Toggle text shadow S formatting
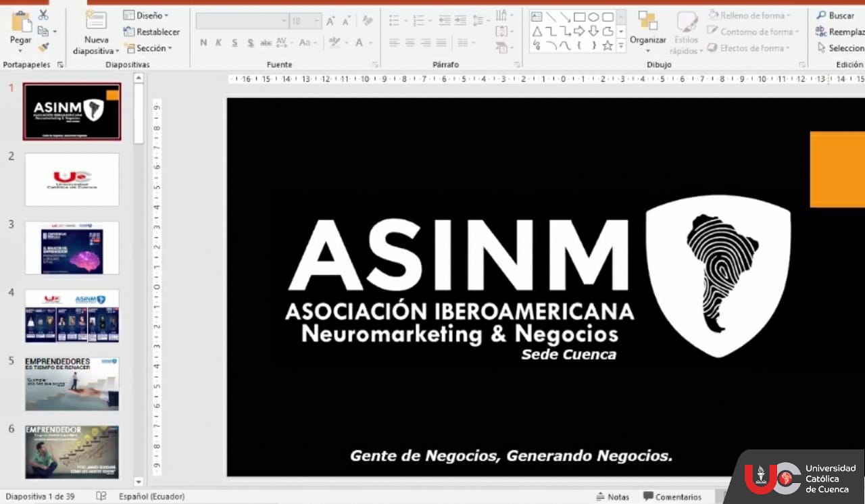865x504 pixels. tap(250, 43)
